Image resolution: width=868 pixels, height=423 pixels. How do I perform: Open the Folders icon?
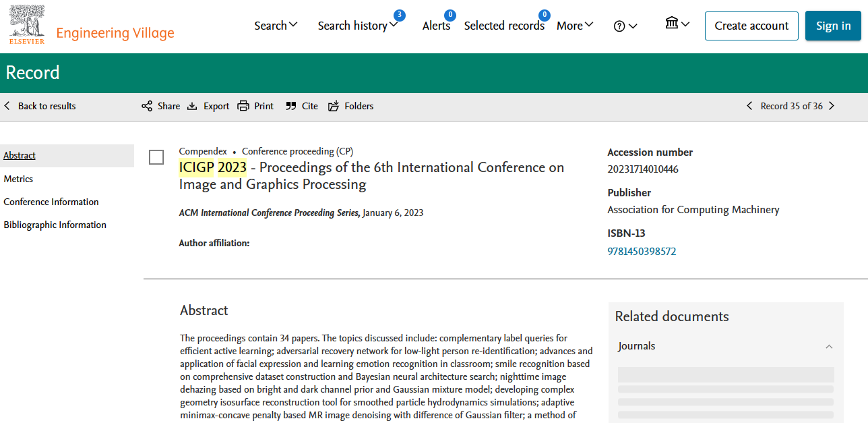pos(334,106)
